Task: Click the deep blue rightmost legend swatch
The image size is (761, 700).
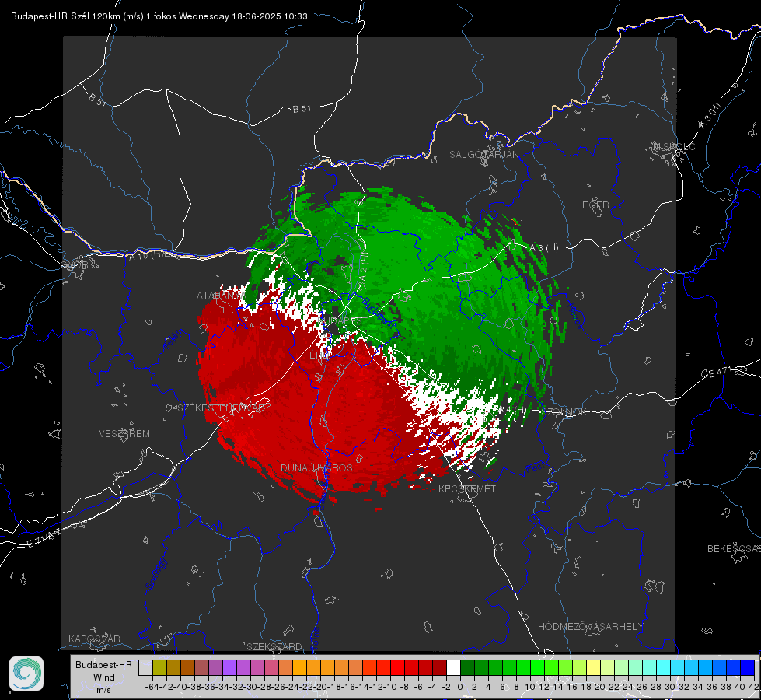Action: tap(748, 667)
